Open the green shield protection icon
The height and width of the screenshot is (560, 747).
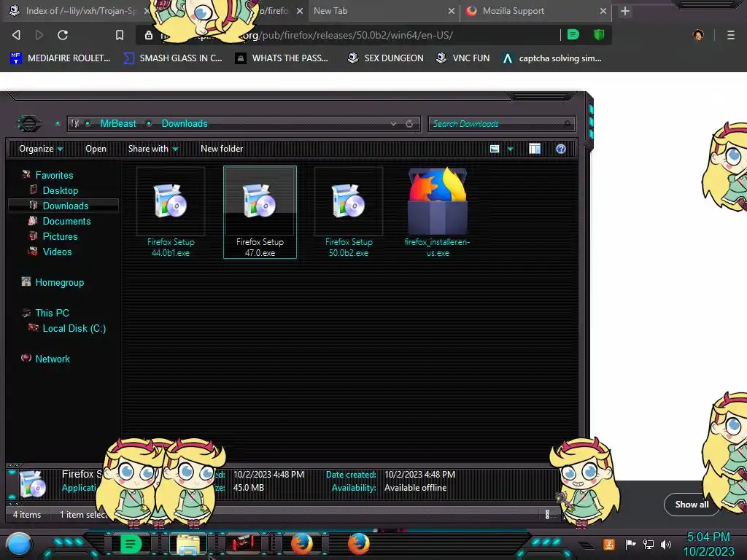coord(599,34)
